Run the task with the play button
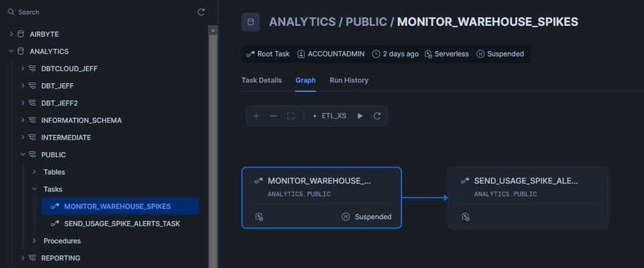The image size is (644, 268). [x=360, y=116]
